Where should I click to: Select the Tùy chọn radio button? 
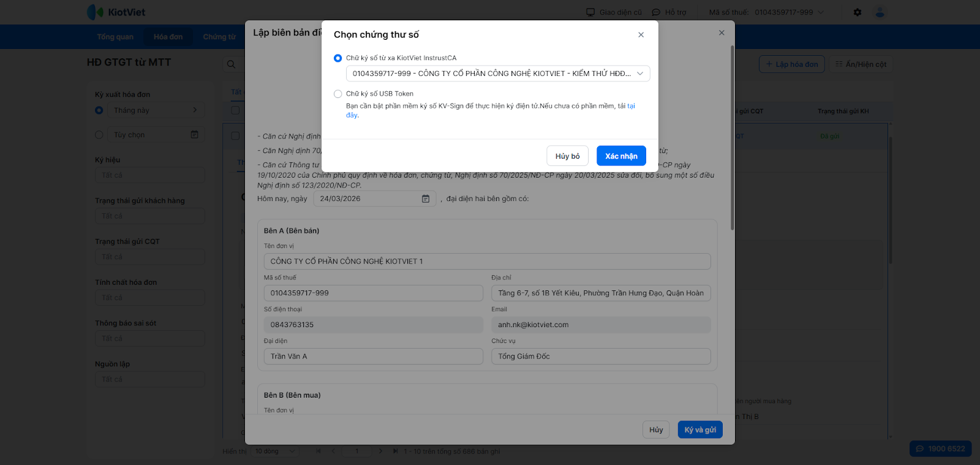click(99, 135)
